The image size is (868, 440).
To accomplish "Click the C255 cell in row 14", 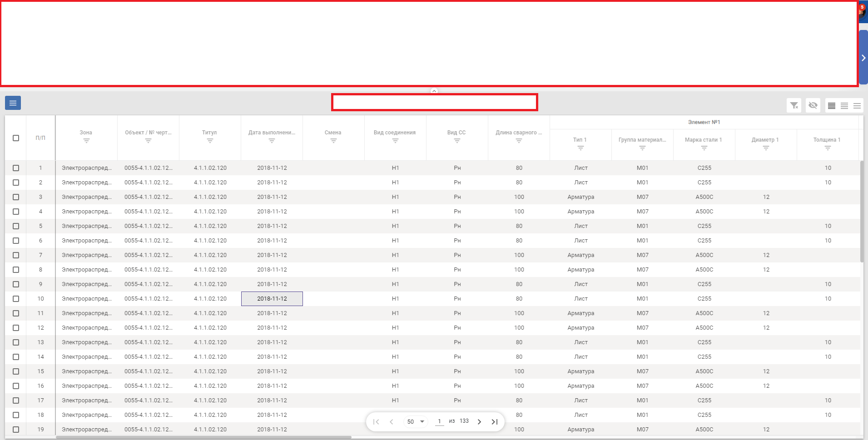I will click(x=704, y=357).
